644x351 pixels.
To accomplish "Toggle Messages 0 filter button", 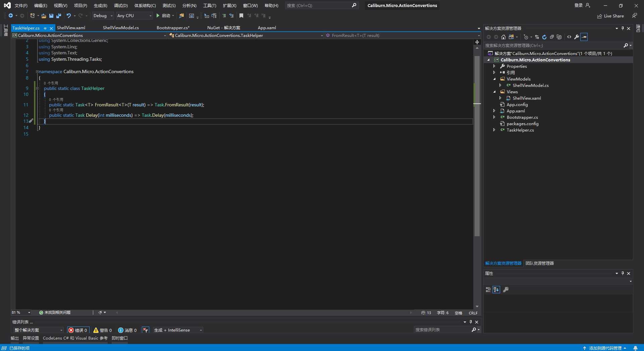I will [127, 330].
